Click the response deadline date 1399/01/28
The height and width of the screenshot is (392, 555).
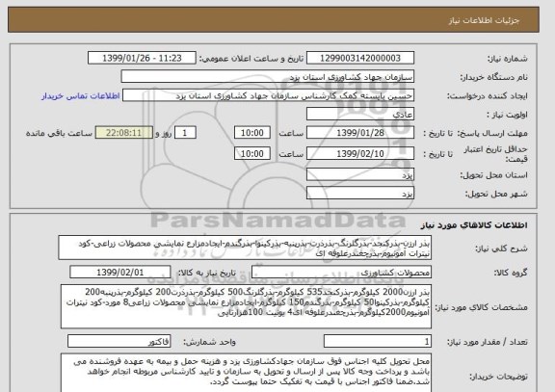coord(360,133)
